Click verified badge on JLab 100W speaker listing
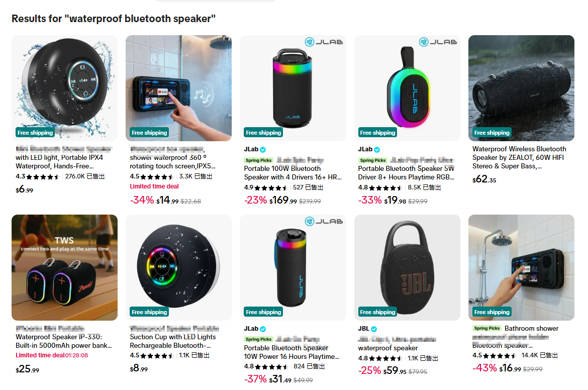Image resolution: width=588 pixels, height=390 pixels. [263, 149]
